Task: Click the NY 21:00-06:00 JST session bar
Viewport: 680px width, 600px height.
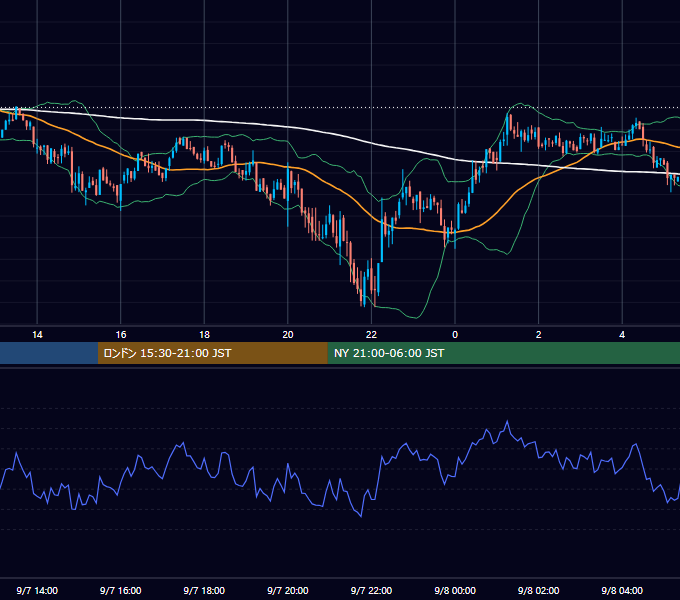Action: tap(503, 353)
